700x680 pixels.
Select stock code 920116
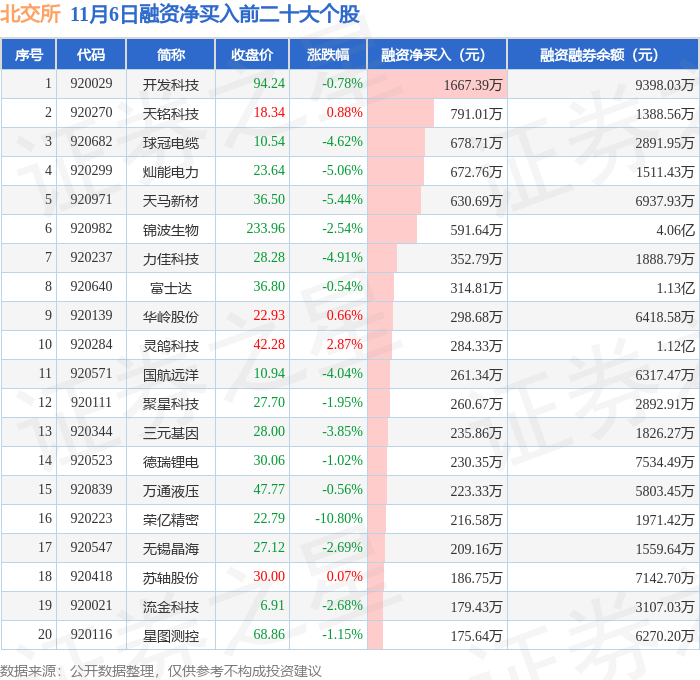click(91, 635)
